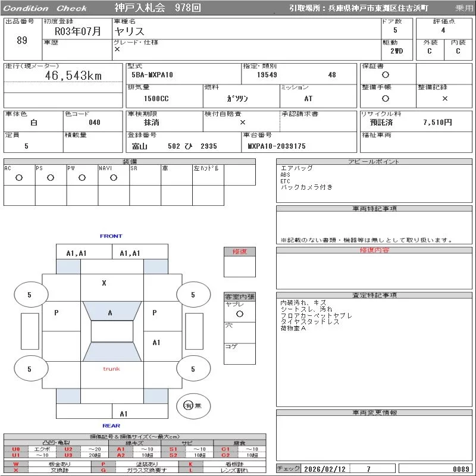Click the lower-right tire circle marked 5
The height and width of the screenshot is (476, 476).
(x=193, y=369)
